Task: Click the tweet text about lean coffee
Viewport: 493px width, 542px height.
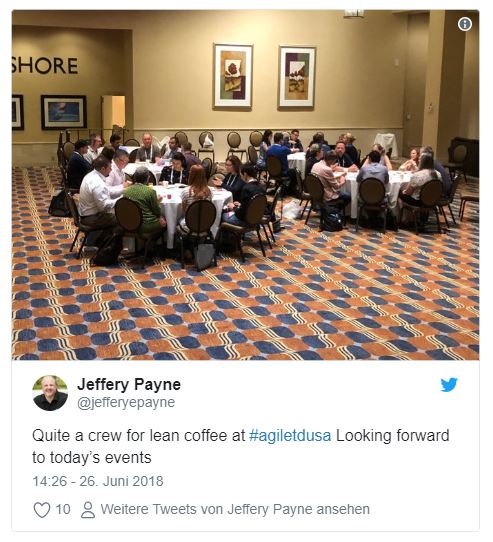Action: (x=241, y=446)
